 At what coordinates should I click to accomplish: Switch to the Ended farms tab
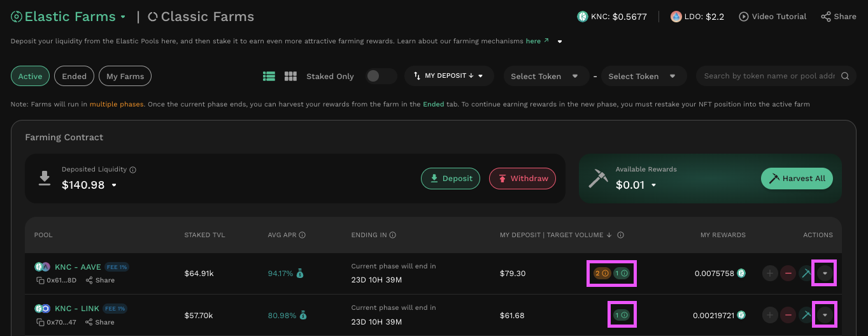(x=74, y=77)
